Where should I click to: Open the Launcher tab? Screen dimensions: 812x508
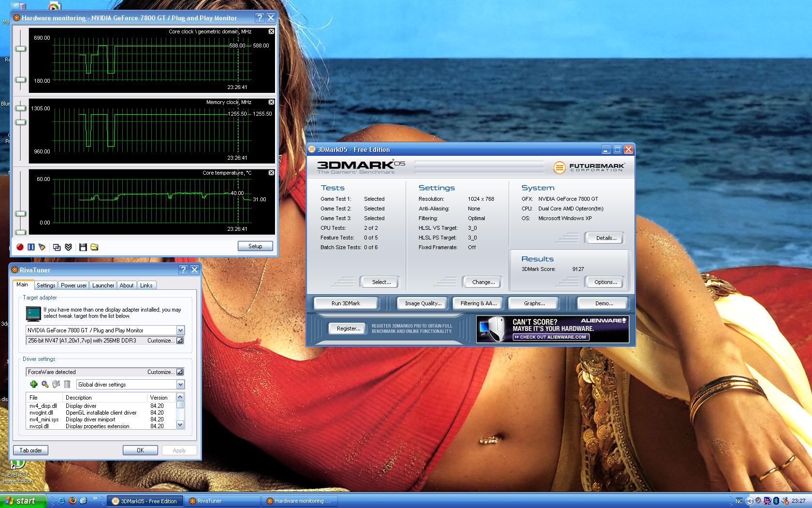[103, 285]
